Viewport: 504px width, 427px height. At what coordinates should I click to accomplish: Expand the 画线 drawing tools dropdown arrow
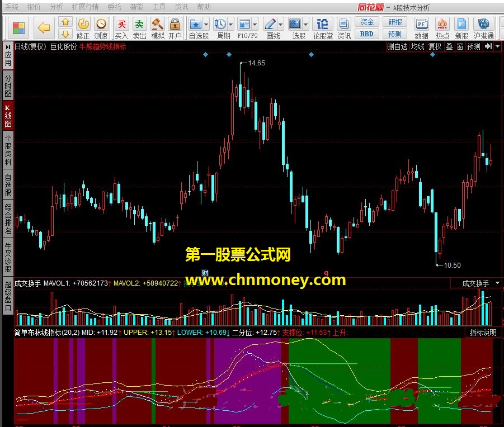281,25
